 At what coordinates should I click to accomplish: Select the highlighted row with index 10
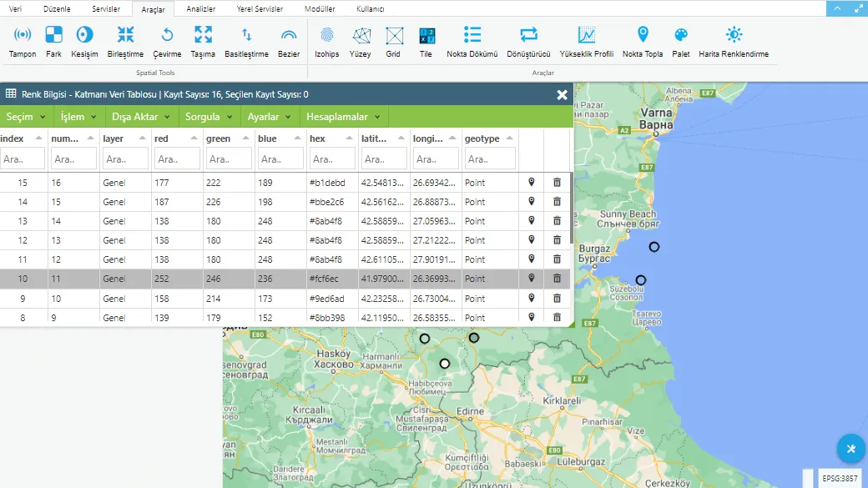click(x=285, y=279)
